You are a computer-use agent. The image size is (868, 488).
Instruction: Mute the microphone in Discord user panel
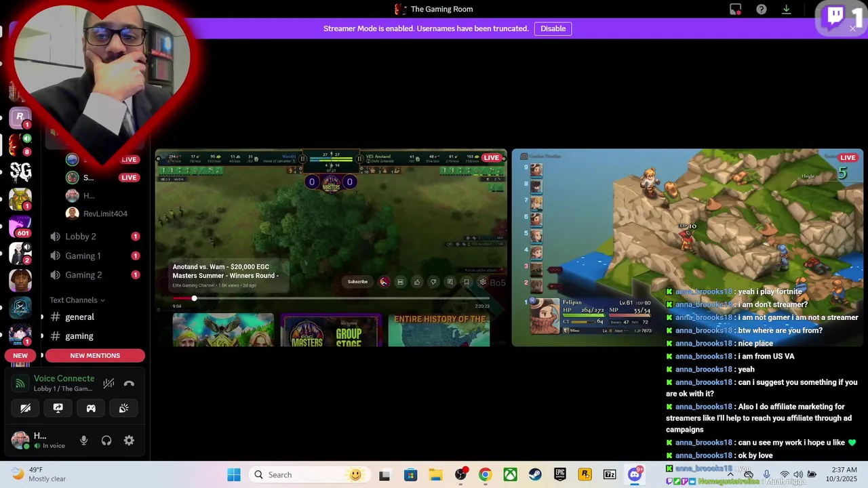click(83, 441)
